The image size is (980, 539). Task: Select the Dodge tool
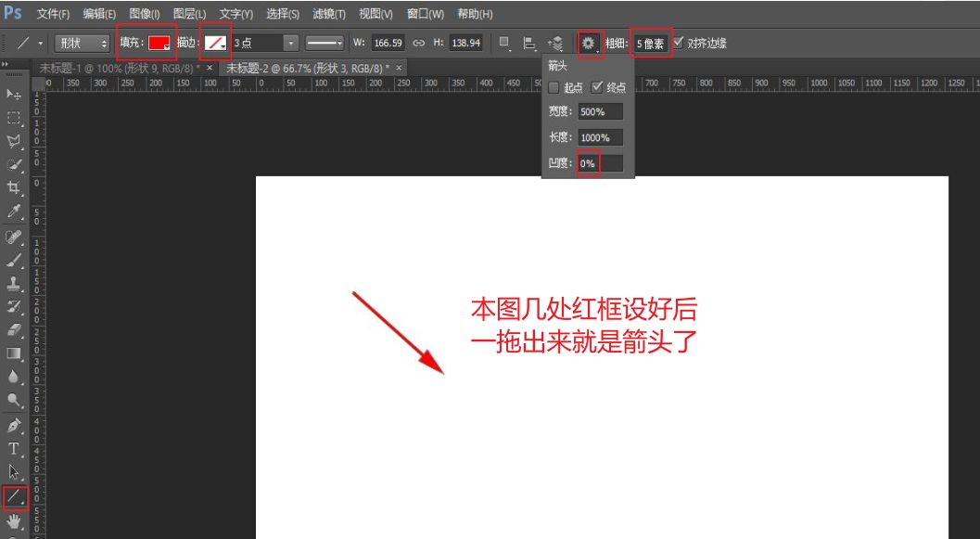coord(14,400)
